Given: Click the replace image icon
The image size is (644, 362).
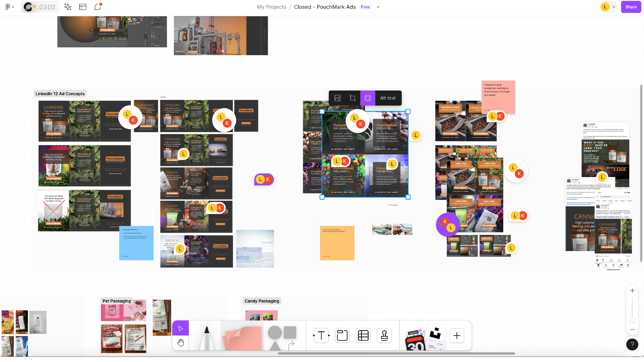Looking at the screenshot, I should (x=338, y=98).
